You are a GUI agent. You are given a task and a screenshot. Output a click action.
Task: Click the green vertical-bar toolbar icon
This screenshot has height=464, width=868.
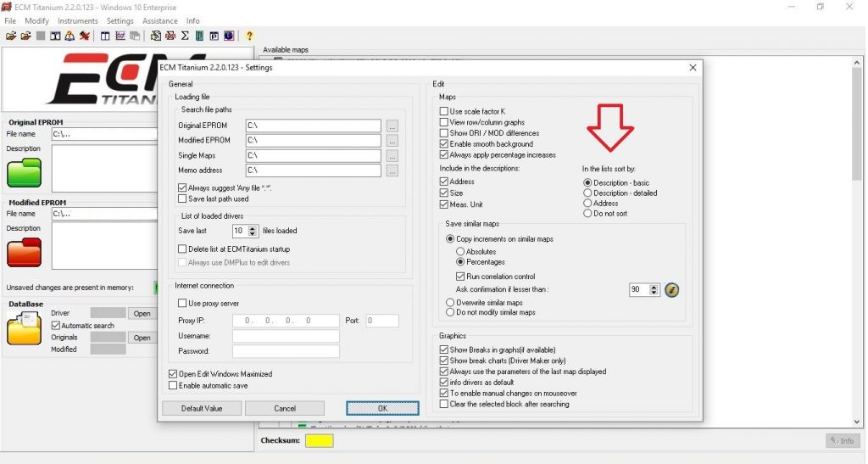(199, 36)
